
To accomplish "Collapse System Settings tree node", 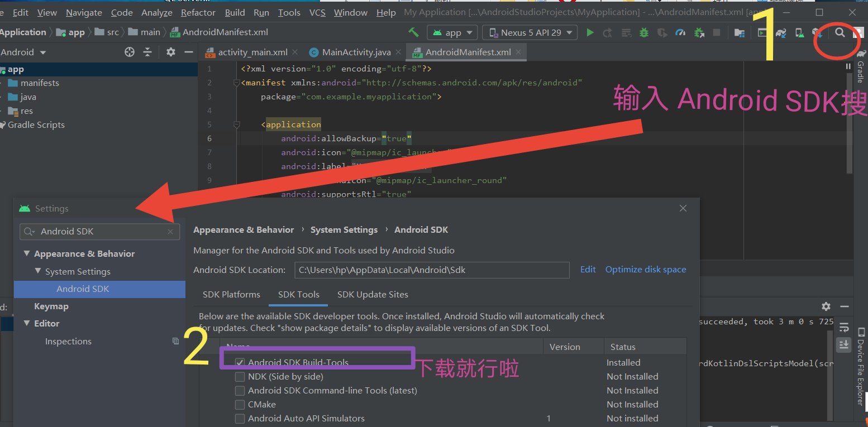I will point(38,271).
